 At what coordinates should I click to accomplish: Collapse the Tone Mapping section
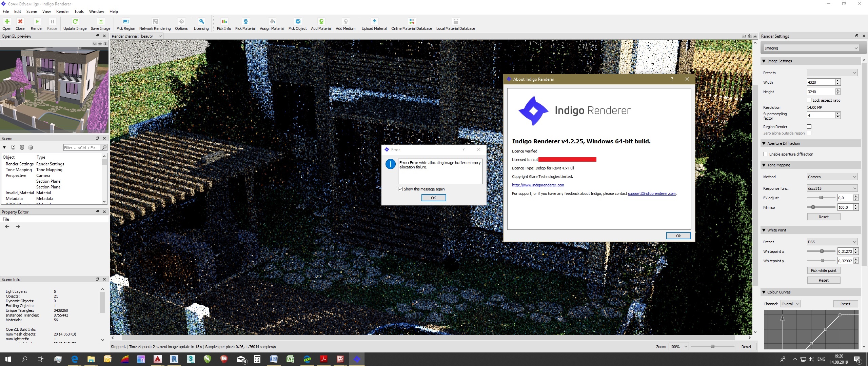[x=764, y=165]
